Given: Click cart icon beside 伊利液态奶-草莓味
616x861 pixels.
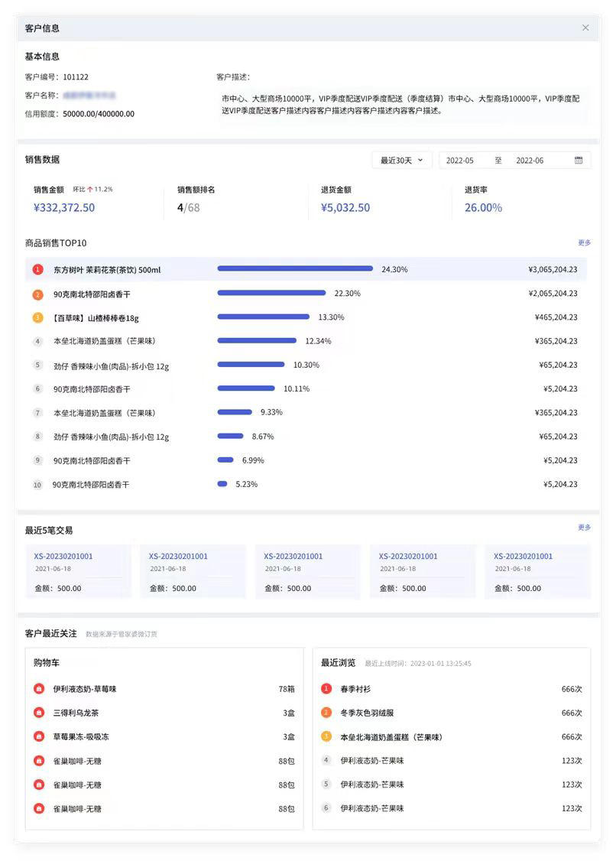Looking at the screenshot, I should tap(39, 689).
